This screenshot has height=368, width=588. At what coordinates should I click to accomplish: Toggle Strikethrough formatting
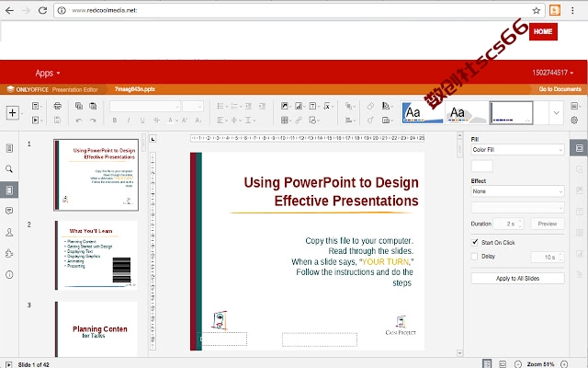tap(156, 121)
